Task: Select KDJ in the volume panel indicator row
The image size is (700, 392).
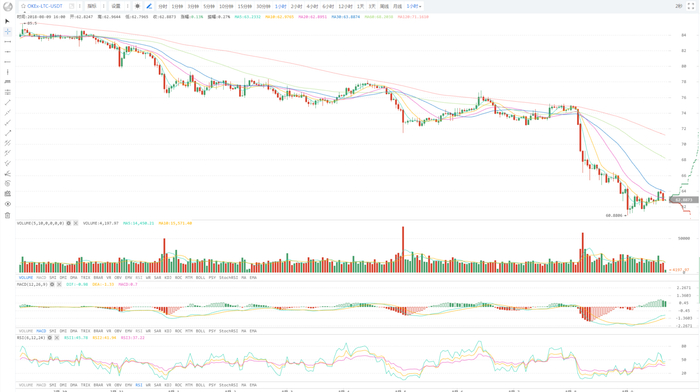Action: [168, 278]
